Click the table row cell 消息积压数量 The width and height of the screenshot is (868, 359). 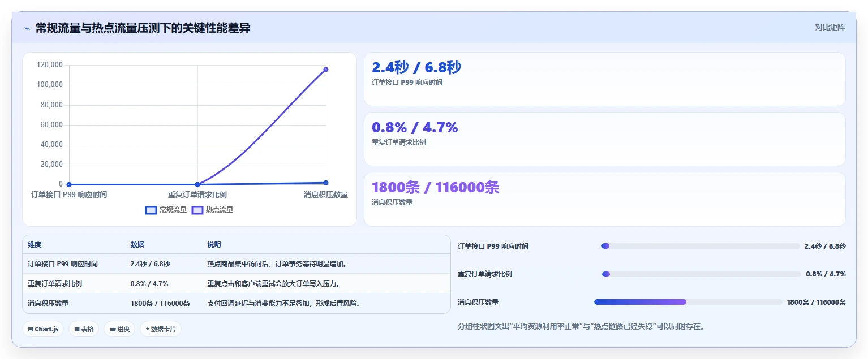tap(48, 304)
